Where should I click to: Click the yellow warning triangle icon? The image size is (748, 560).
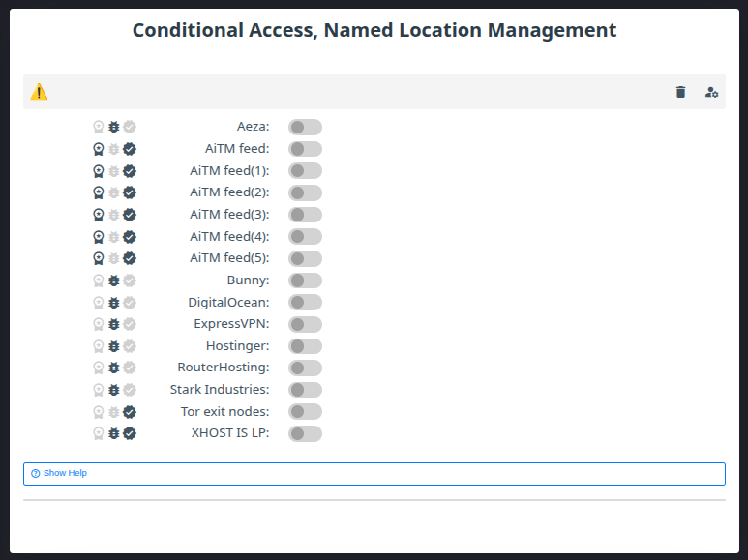pyautogui.click(x=39, y=92)
